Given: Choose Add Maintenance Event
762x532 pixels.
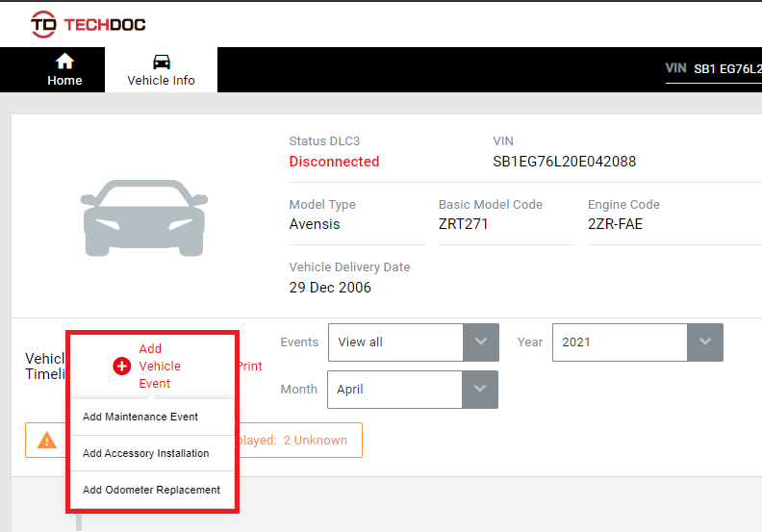Looking at the screenshot, I should (152, 417).
